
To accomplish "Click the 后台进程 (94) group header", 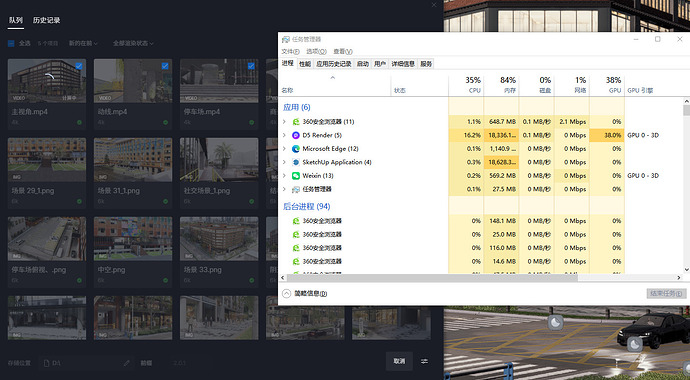I will (x=306, y=206).
